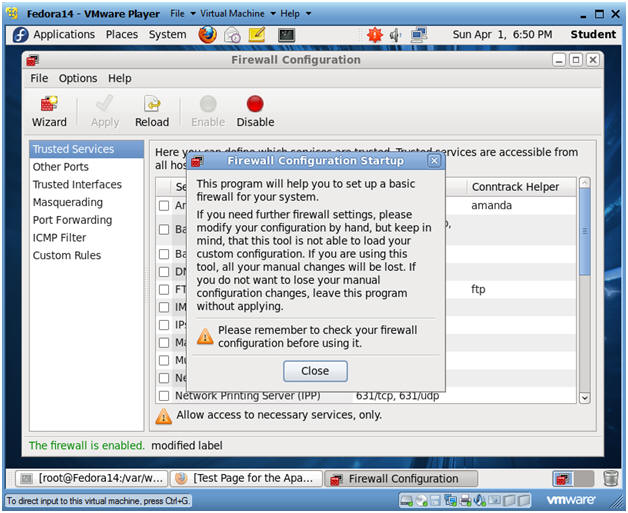
Task: Open the VMware Player File dropdown
Action: (x=182, y=14)
